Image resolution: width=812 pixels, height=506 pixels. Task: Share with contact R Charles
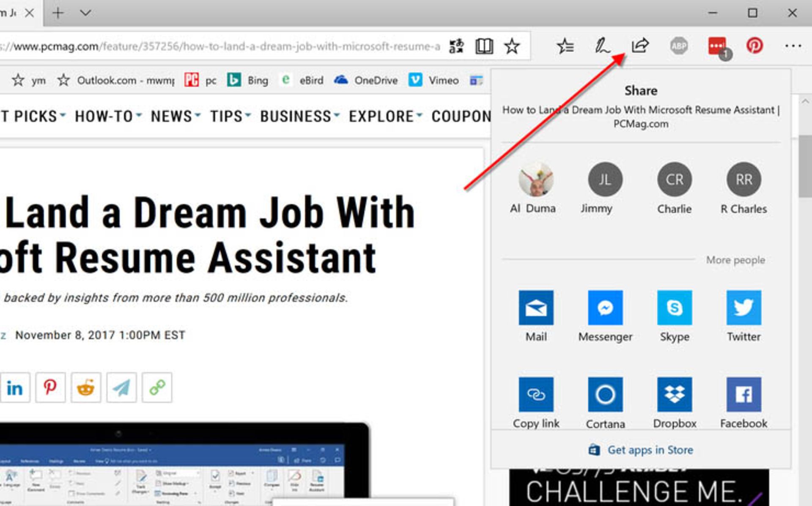[x=743, y=189]
